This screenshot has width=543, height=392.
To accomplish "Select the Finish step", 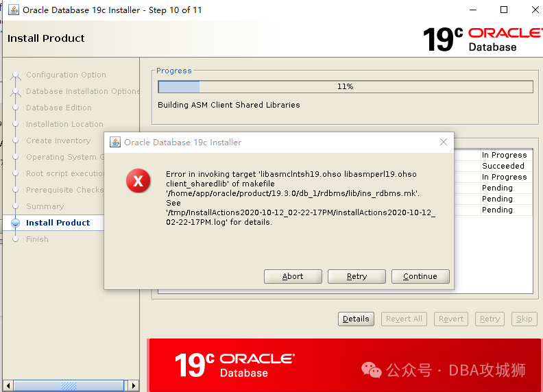I will point(38,239).
